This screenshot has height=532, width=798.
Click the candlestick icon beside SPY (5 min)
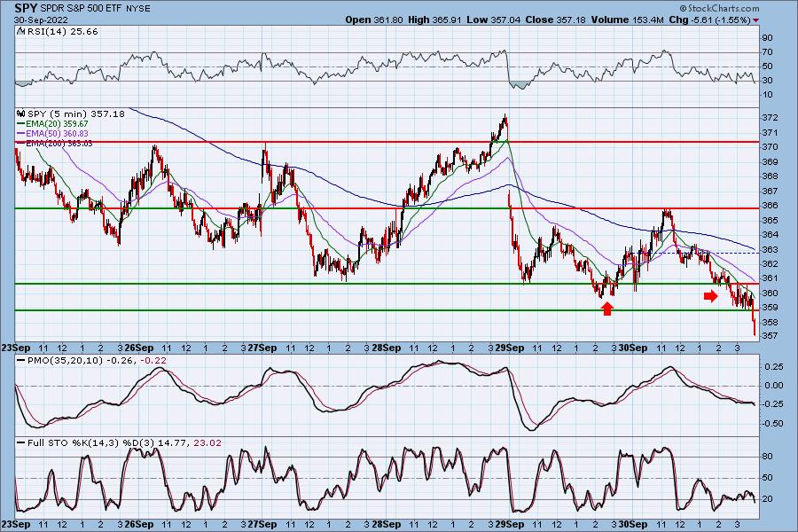pos(21,113)
